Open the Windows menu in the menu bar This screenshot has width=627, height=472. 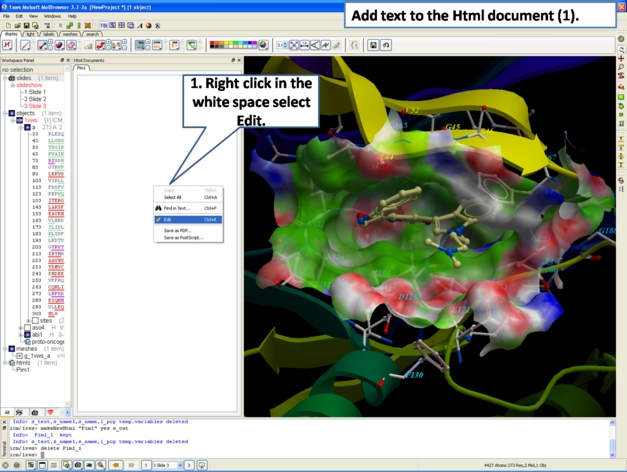point(52,16)
